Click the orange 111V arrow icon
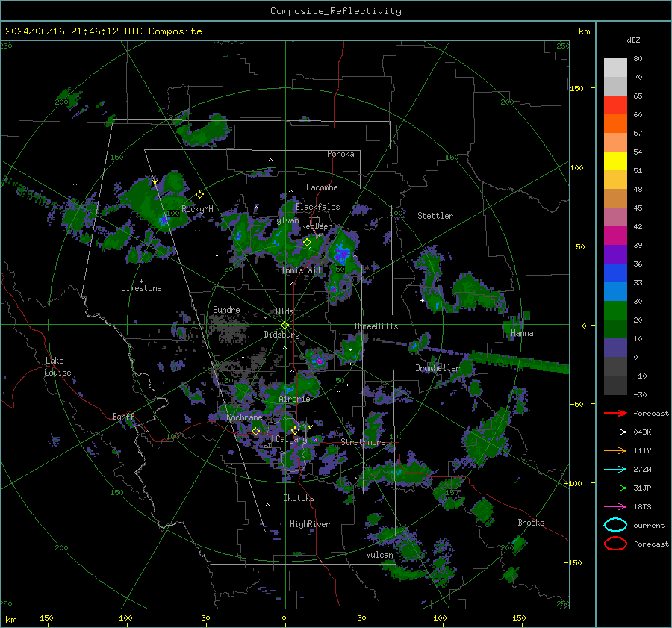 click(x=615, y=450)
